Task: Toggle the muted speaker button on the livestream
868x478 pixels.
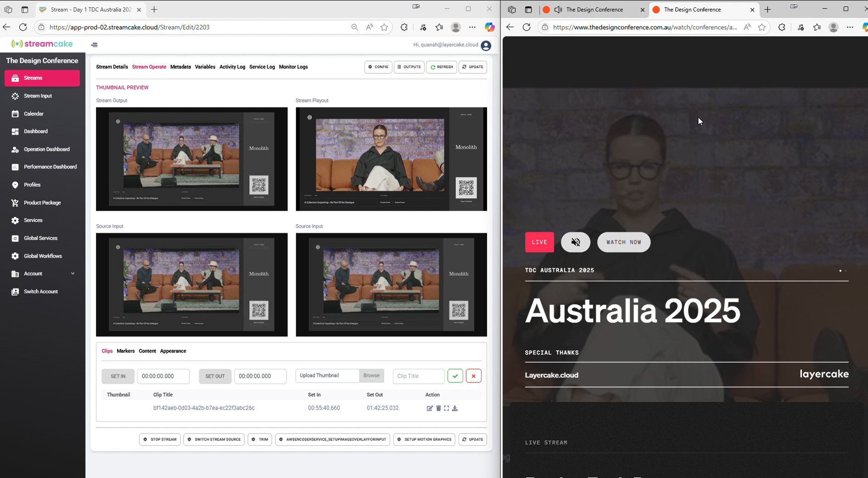Action: tap(575, 242)
